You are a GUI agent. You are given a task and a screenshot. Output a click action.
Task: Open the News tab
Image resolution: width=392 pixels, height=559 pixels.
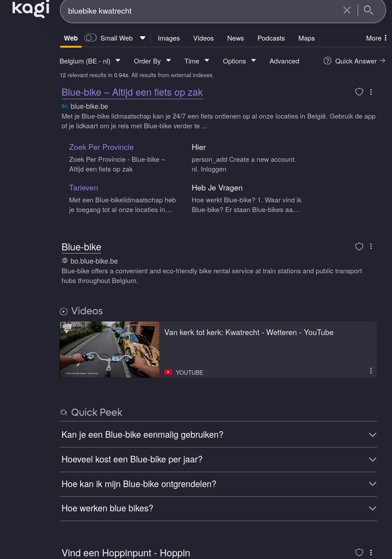pos(235,38)
